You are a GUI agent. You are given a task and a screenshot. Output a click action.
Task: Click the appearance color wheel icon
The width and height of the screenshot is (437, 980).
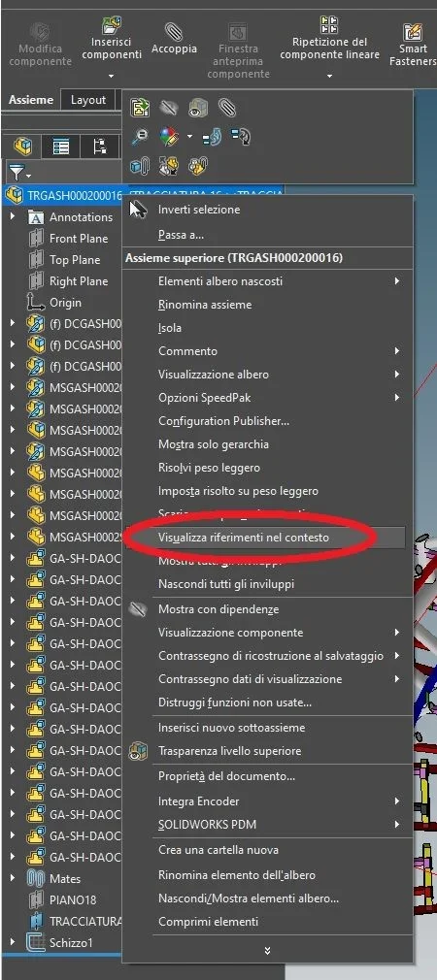pos(169,136)
